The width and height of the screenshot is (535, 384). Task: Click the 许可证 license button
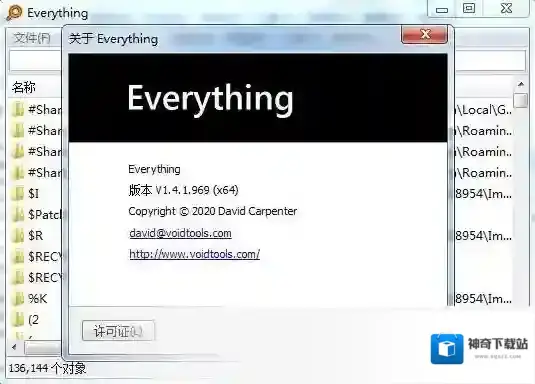(x=118, y=331)
